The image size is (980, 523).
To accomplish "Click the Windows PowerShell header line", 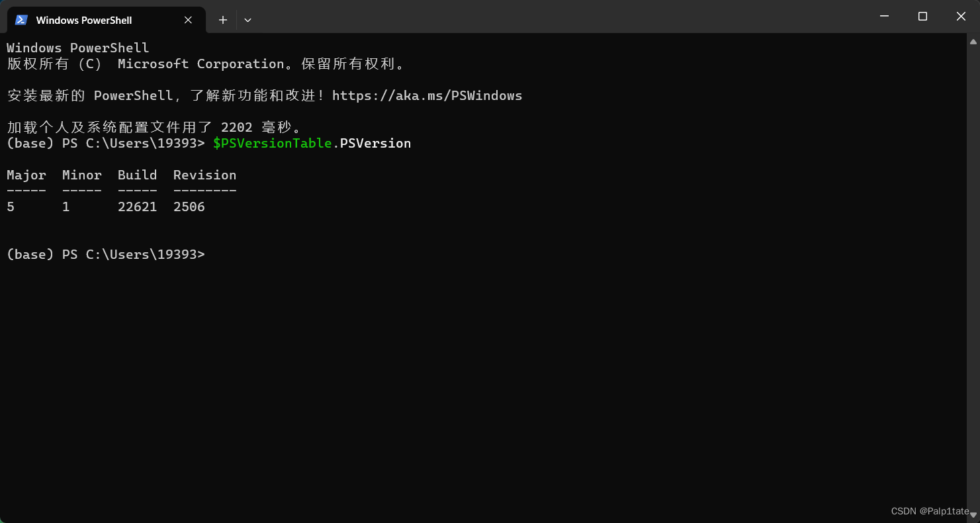I will coord(78,48).
